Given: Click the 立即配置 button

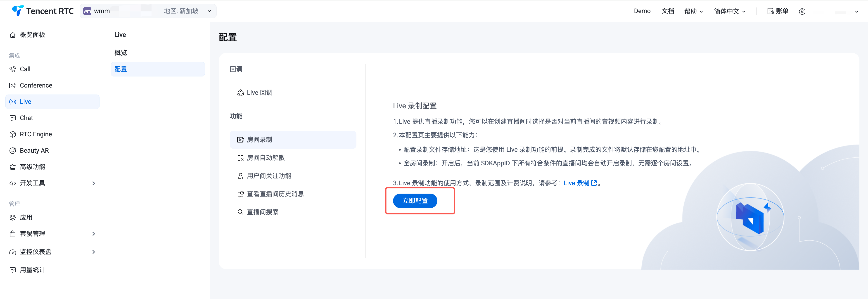Looking at the screenshot, I should pos(415,201).
